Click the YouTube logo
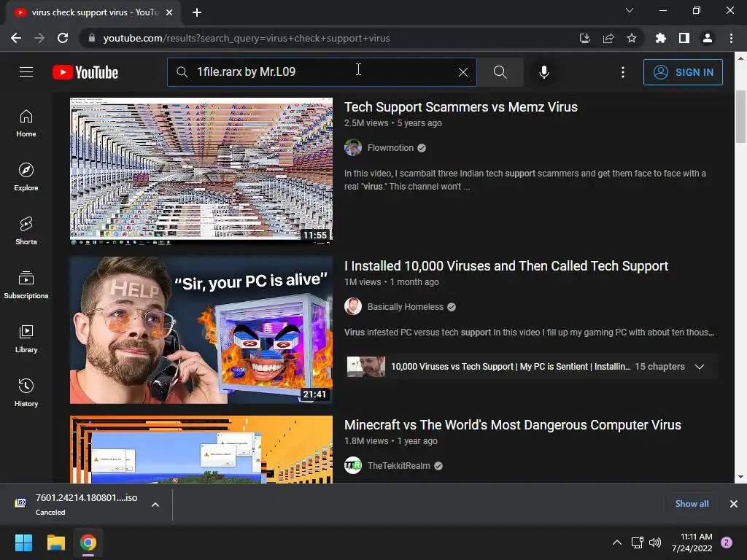Screen dimensions: 747x560 [85, 72]
